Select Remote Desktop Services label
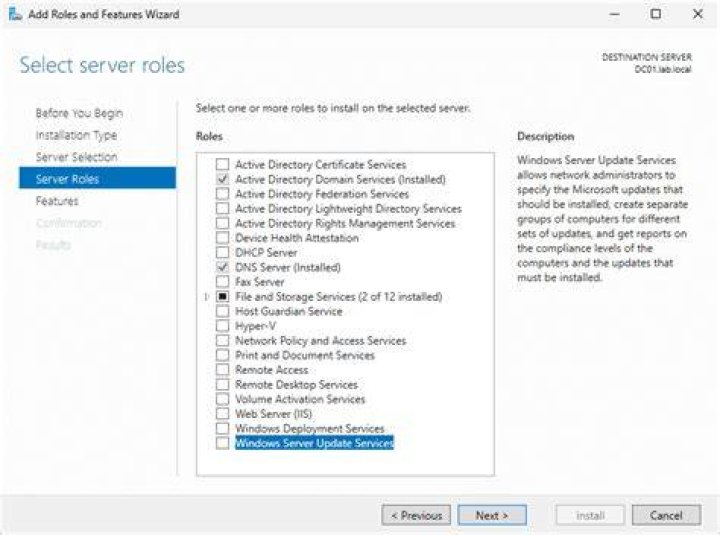 tap(297, 384)
